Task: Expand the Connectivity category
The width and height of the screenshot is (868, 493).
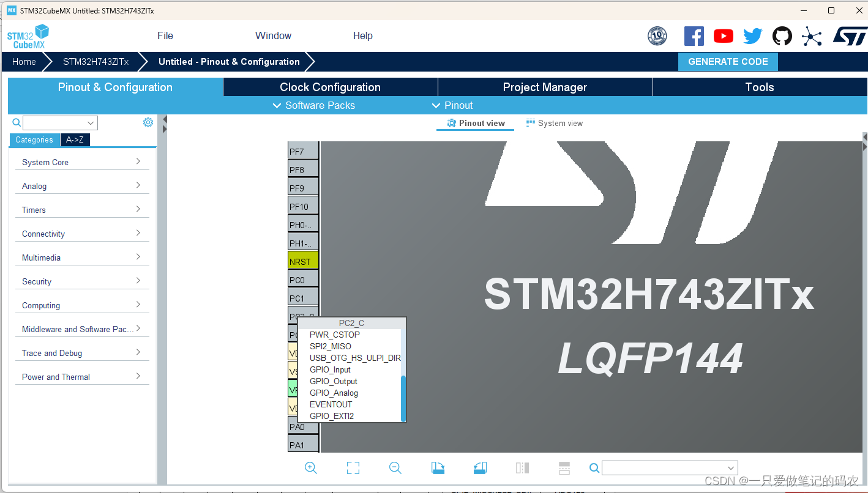Action: (82, 234)
